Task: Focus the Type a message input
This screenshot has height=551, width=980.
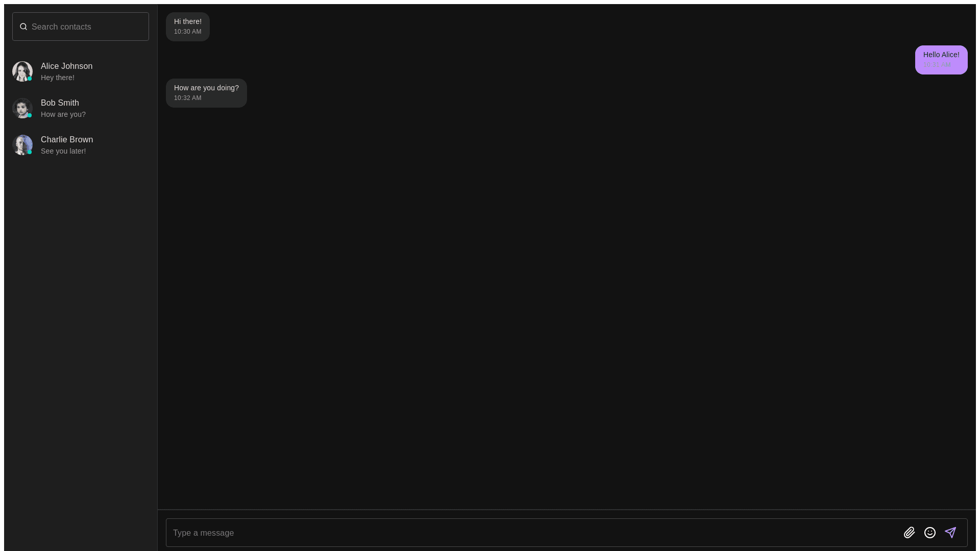Action: pos(533,533)
